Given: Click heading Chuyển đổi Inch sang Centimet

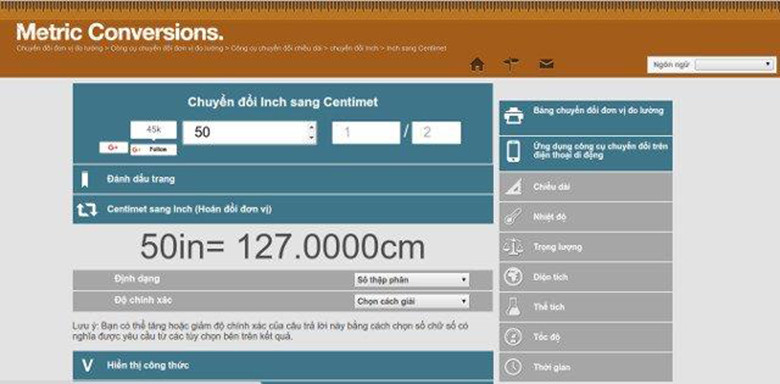Looking at the screenshot, I should click(283, 102).
